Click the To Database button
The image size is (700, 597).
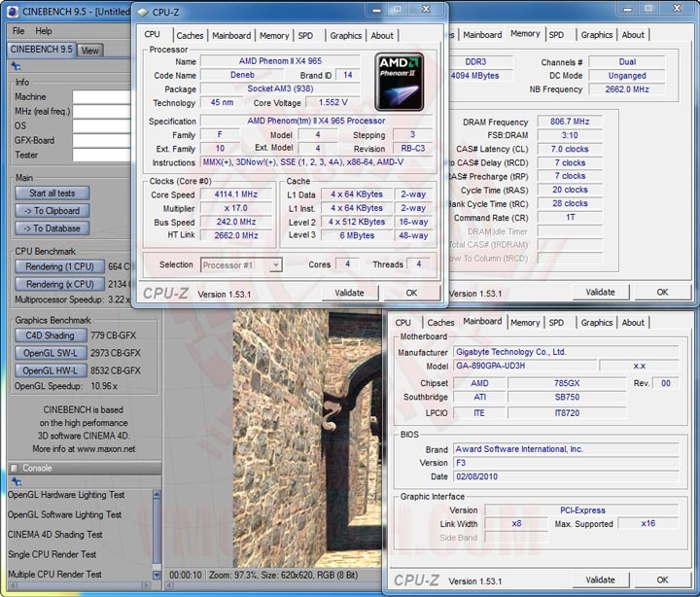pyautogui.click(x=52, y=228)
